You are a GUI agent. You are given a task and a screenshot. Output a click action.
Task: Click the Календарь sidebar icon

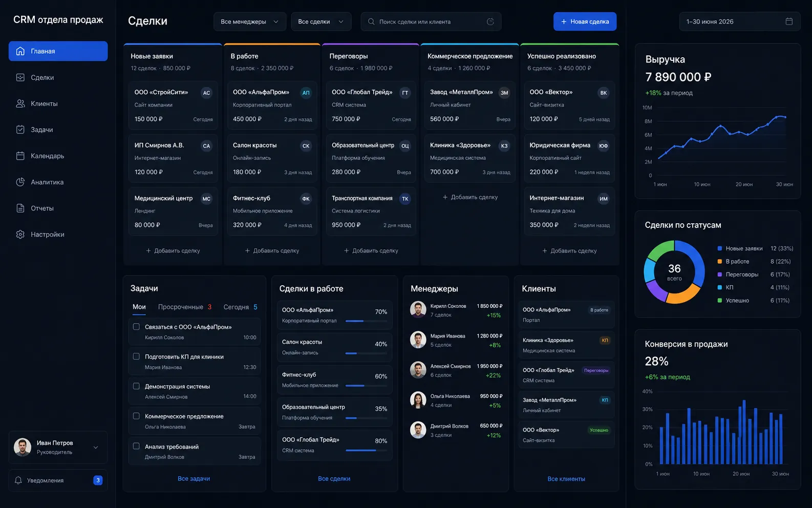point(20,156)
